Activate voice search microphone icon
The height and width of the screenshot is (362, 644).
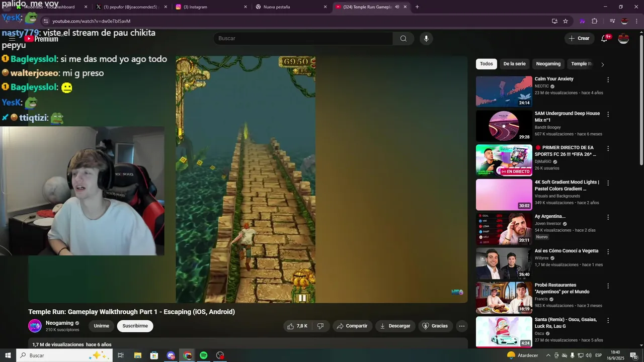(426, 39)
